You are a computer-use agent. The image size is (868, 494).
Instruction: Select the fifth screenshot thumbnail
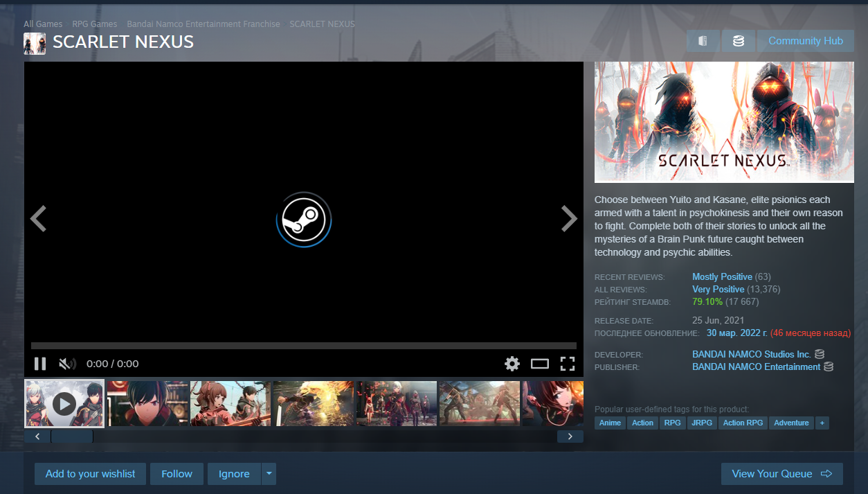(x=397, y=403)
